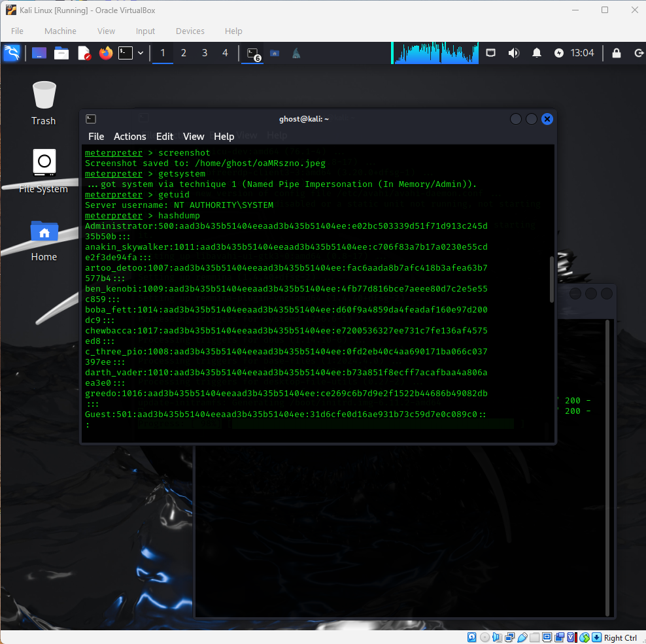The height and width of the screenshot is (644, 646).
Task: Open the terminal Actions menu
Action: pos(129,137)
